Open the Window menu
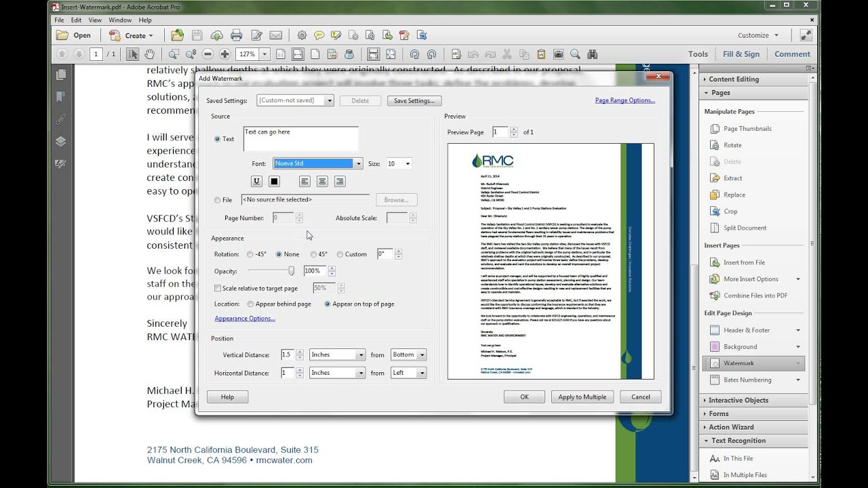Image resolution: width=868 pixels, height=488 pixels. click(120, 20)
